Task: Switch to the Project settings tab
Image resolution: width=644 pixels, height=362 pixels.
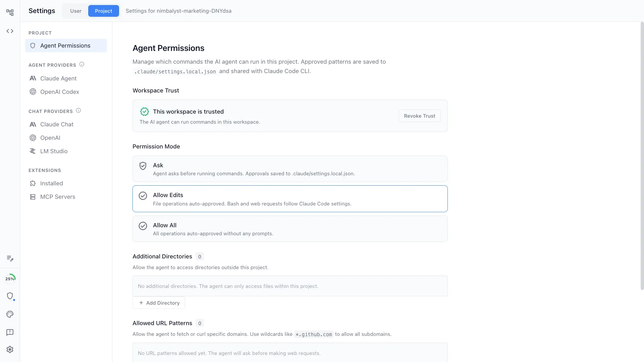Action: pyautogui.click(x=104, y=11)
